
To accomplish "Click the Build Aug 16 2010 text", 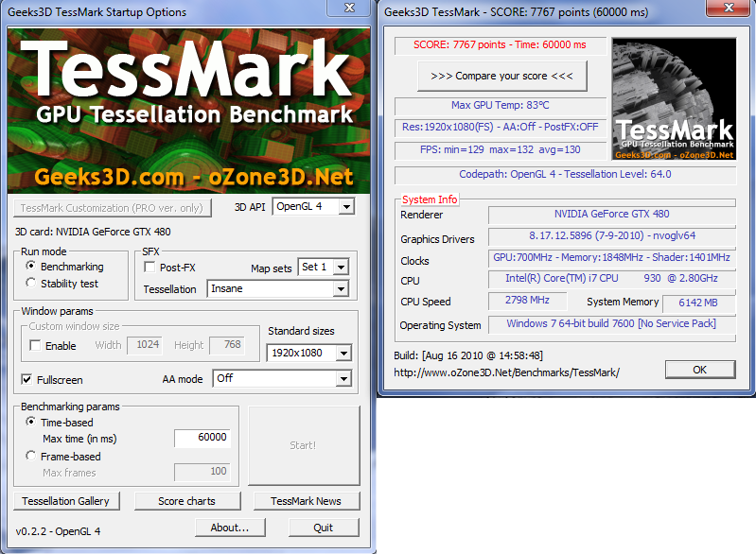I will click(468, 355).
